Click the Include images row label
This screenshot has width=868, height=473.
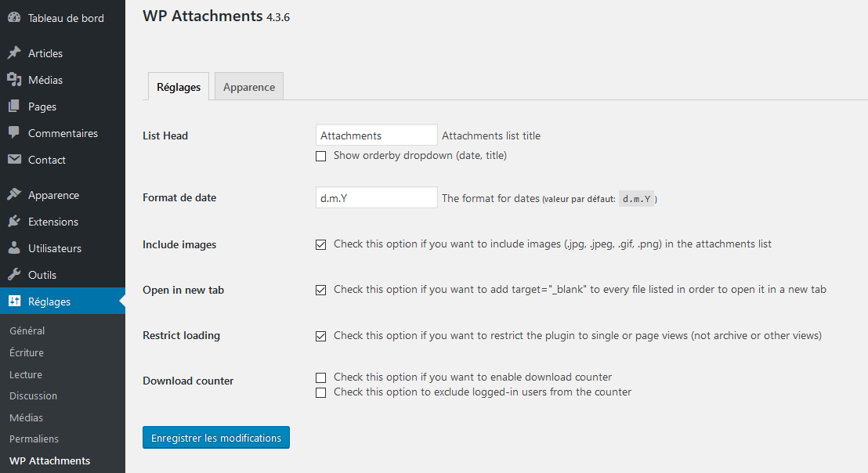click(x=179, y=244)
